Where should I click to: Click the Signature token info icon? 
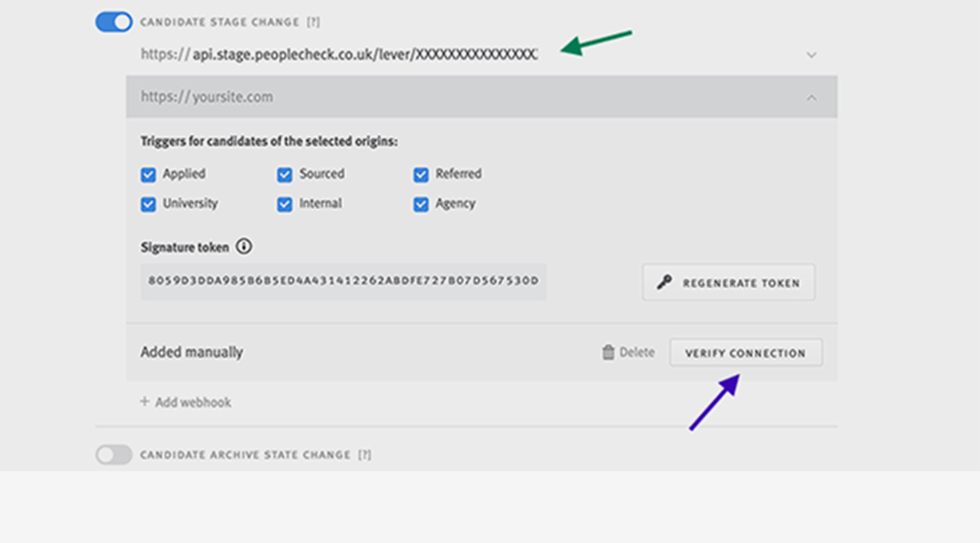[x=244, y=247]
